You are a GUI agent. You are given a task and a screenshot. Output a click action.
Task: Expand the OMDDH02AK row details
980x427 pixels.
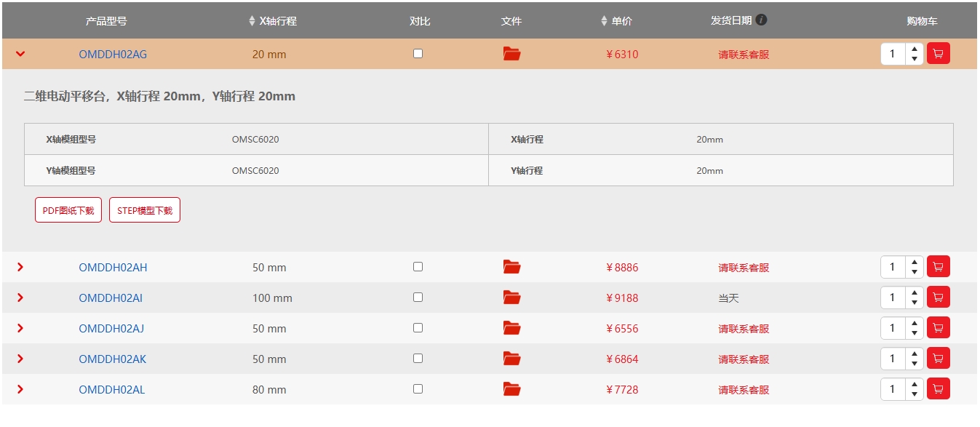[x=20, y=359]
